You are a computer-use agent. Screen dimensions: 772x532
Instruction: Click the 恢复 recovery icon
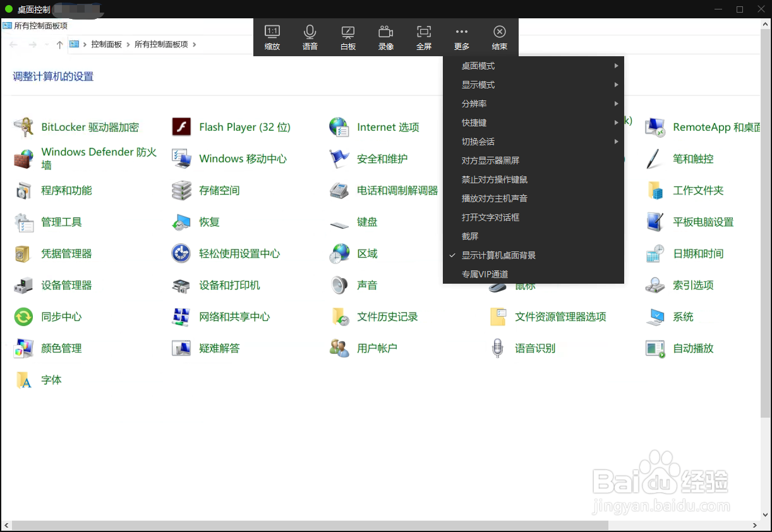pyautogui.click(x=181, y=222)
